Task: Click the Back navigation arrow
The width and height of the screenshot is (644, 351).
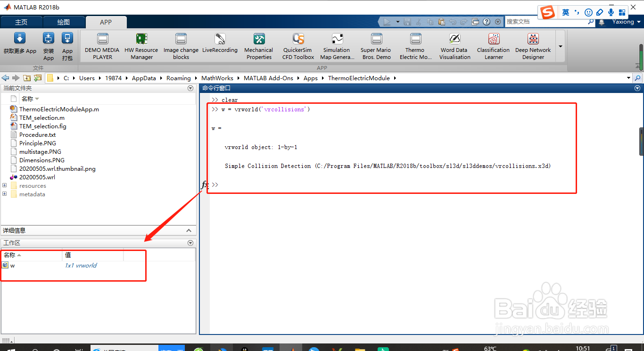Action: click(x=5, y=78)
